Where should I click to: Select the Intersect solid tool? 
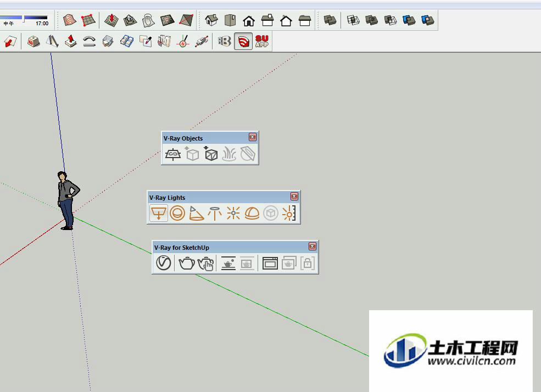coord(353,20)
